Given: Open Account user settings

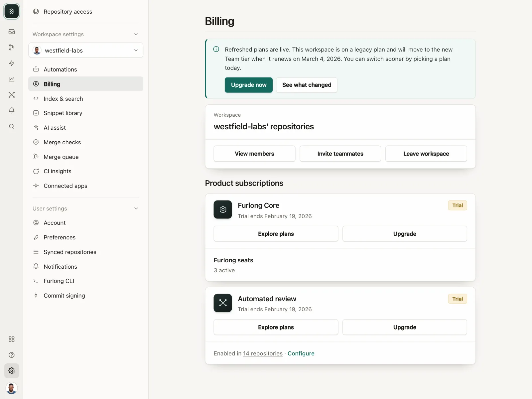Looking at the screenshot, I should click(86, 223).
